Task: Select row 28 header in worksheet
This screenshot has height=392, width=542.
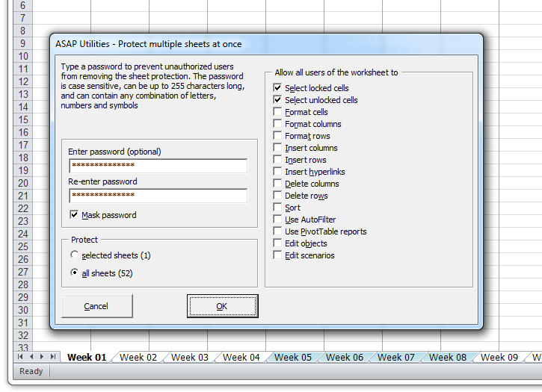Action: coord(23,284)
